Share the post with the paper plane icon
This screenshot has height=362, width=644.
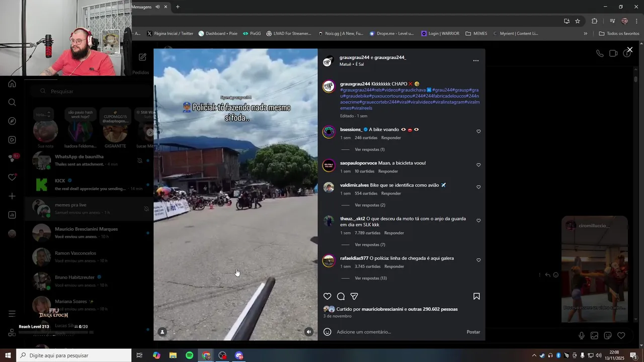tap(354, 297)
